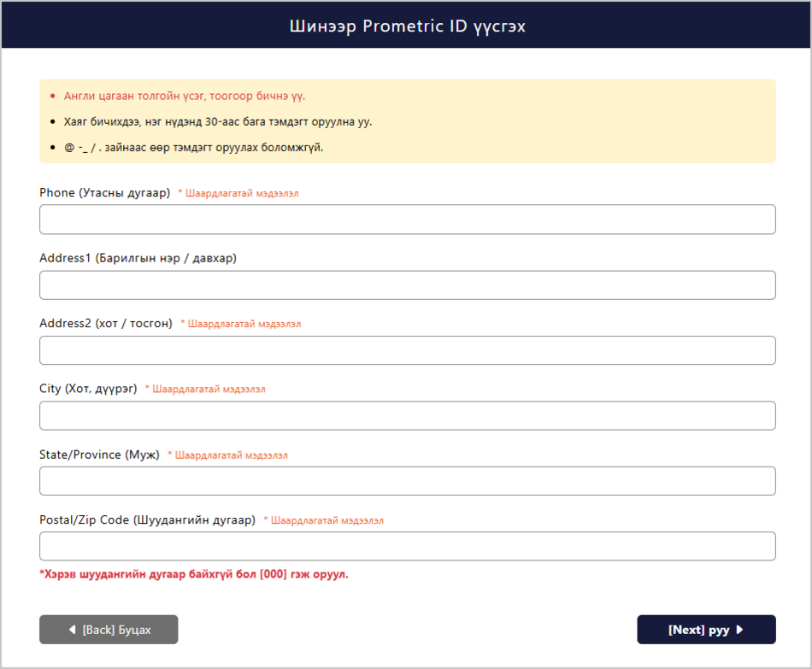Click the Шинээр Prometric ID үүсгэх header title
The image size is (812, 669).
click(407, 26)
